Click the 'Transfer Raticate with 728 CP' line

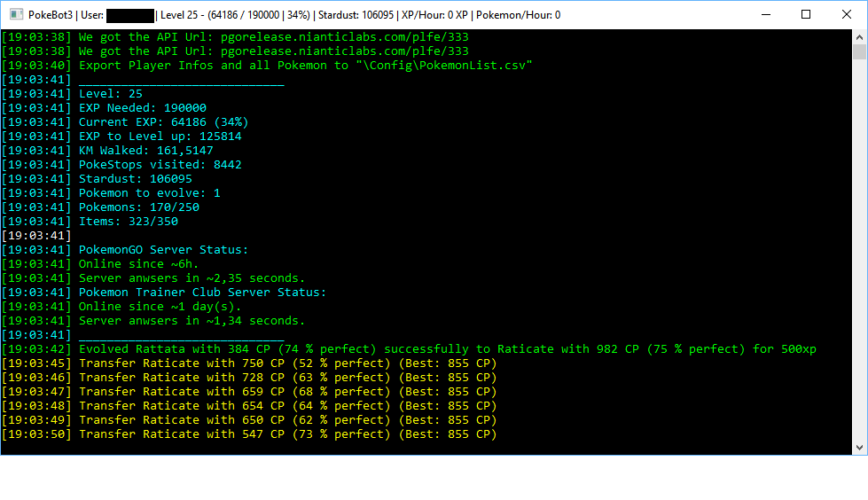tap(249, 377)
